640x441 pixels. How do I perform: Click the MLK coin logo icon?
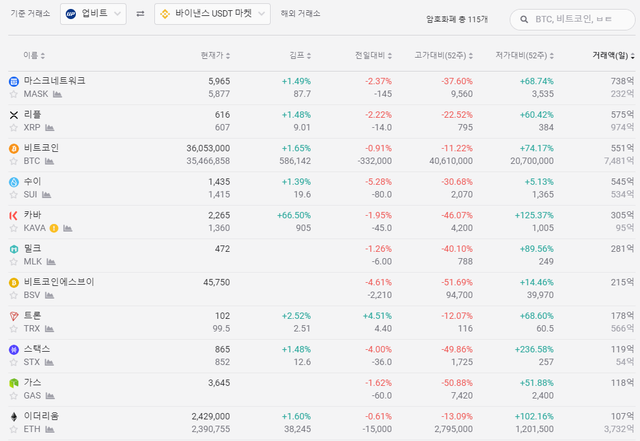(x=14, y=249)
